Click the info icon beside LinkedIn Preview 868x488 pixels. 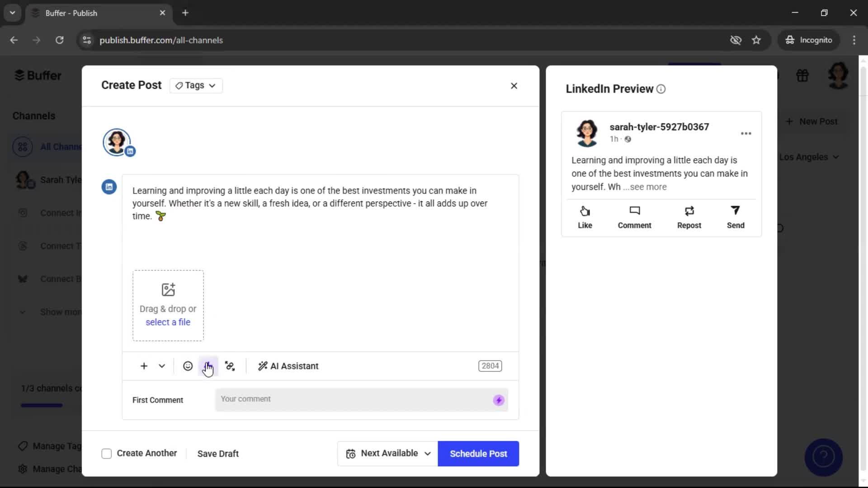tap(660, 89)
